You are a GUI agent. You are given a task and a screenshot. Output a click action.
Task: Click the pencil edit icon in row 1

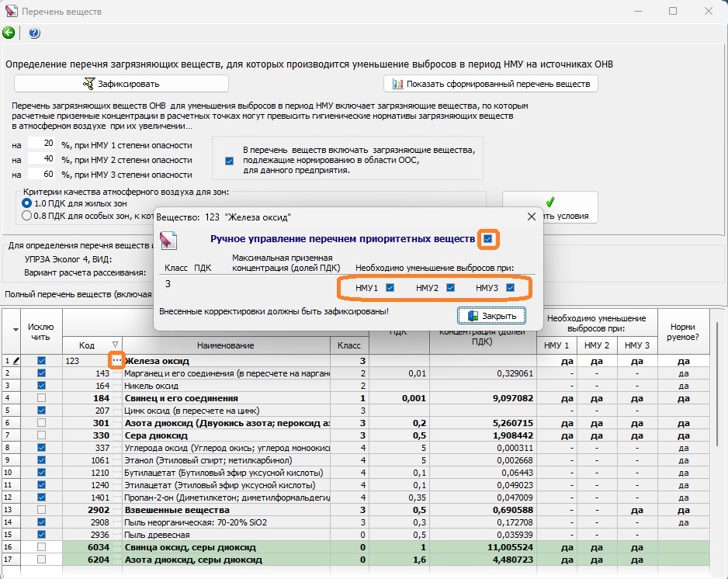click(x=16, y=361)
